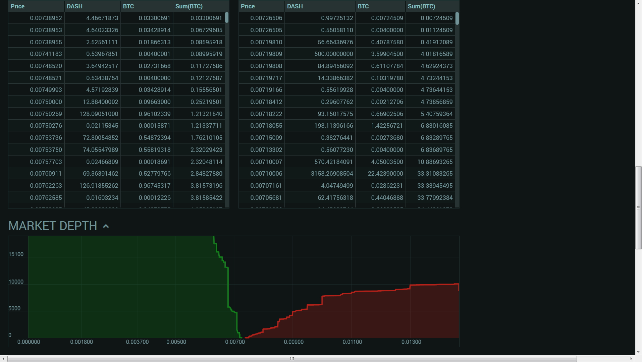
Task: Click buy order sum 33.77992384
Action: 435,198
